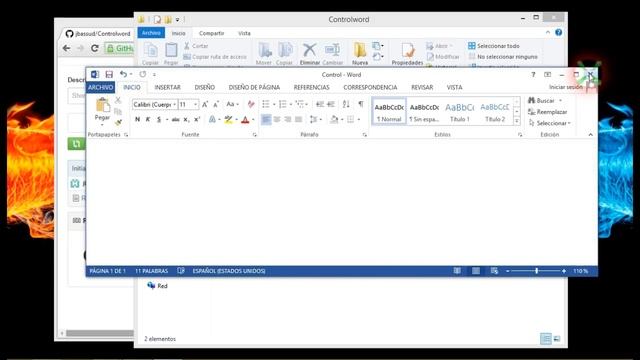Screen dimensions: 640x360
Task: Sort text with the A-Z sort icon
Action: [346, 104]
